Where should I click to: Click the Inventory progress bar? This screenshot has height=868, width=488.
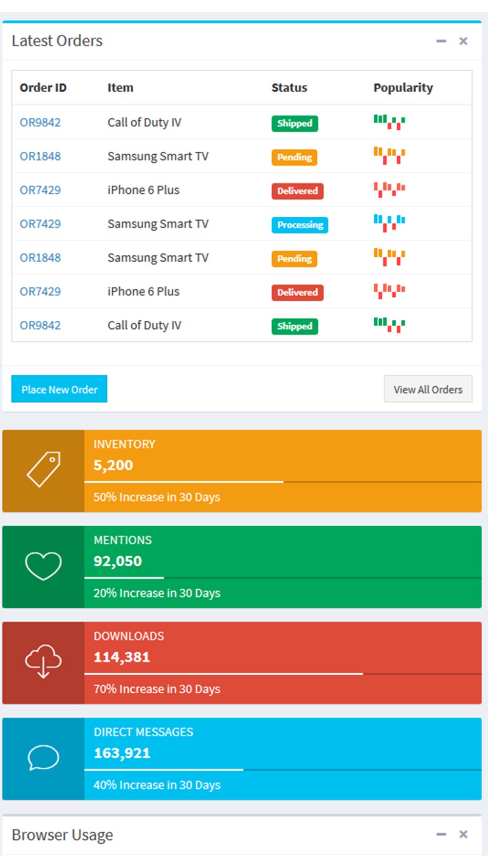click(283, 482)
